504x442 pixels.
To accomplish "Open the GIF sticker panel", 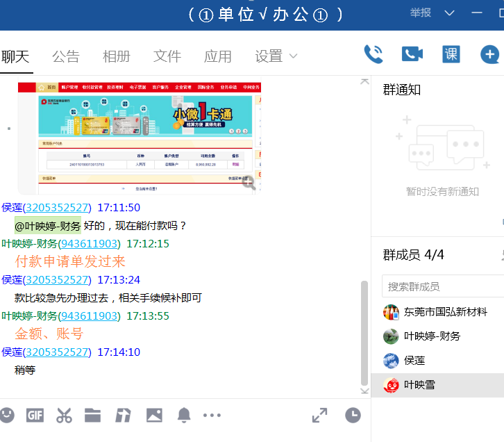I will [35, 416].
